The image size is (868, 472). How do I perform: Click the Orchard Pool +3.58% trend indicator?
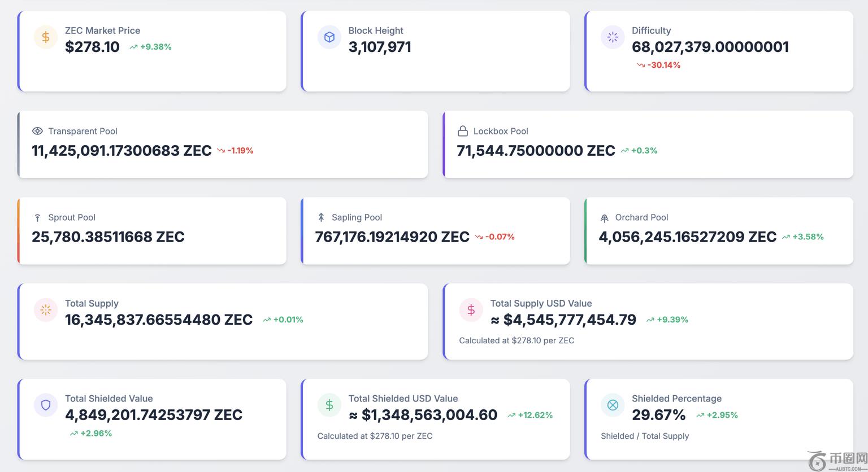[802, 237]
